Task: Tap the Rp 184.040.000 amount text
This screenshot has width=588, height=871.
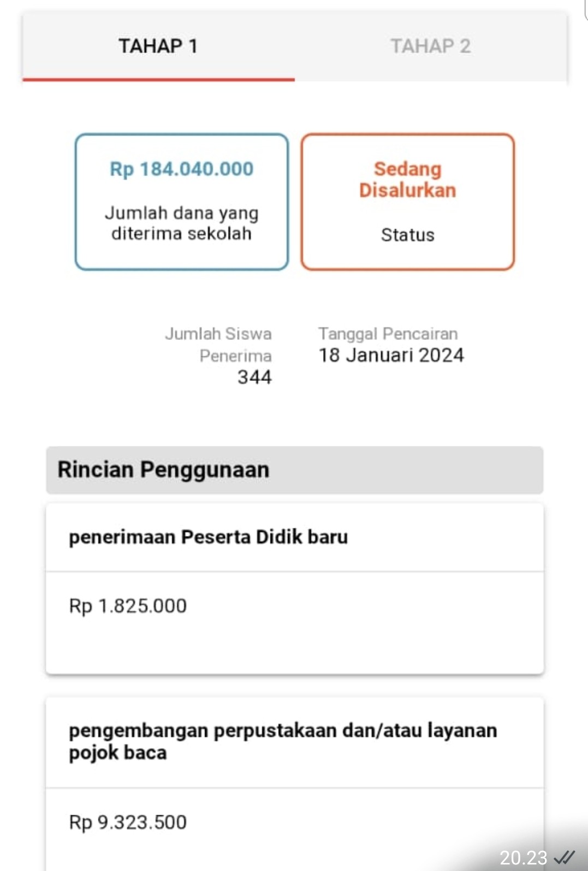Action: click(x=182, y=169)
